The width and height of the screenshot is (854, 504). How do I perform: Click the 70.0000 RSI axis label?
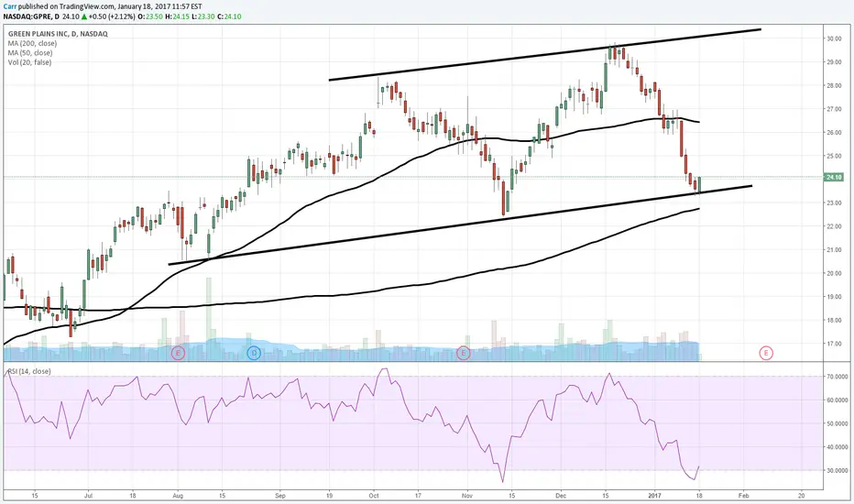point(838,377)
